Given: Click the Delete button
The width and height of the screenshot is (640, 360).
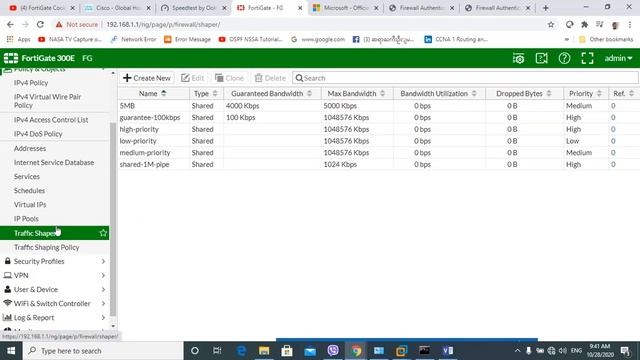Looking at the screenshot, I should click(270, 78).
